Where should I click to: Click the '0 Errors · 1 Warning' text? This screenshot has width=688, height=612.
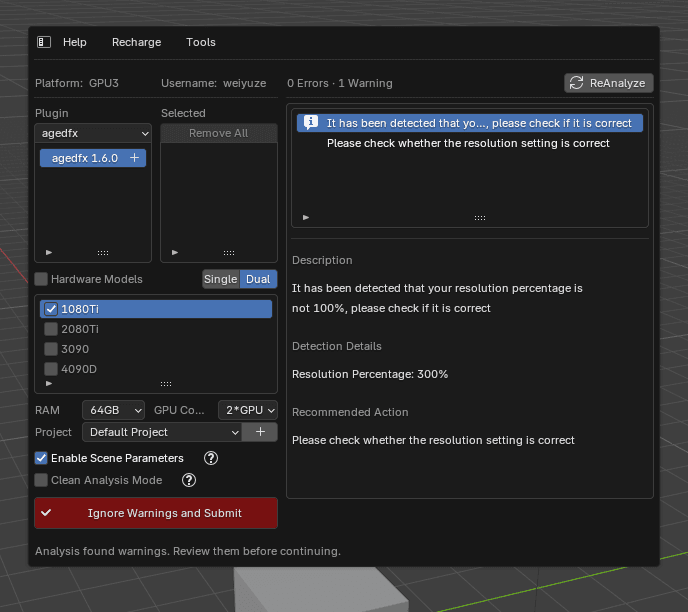[340, 83]
